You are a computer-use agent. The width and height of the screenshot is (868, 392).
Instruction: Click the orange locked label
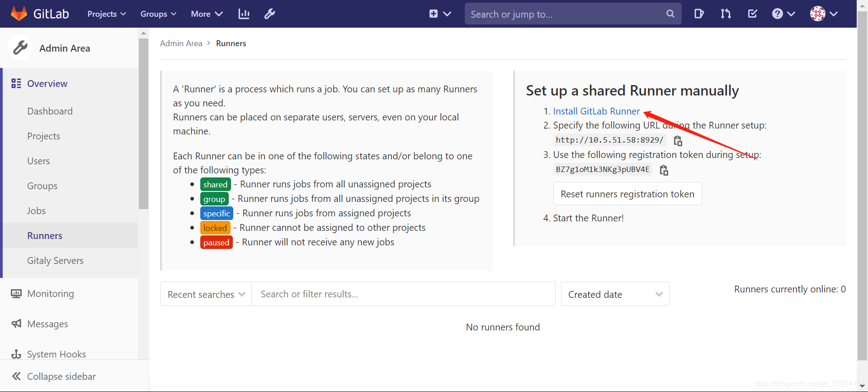215,228
